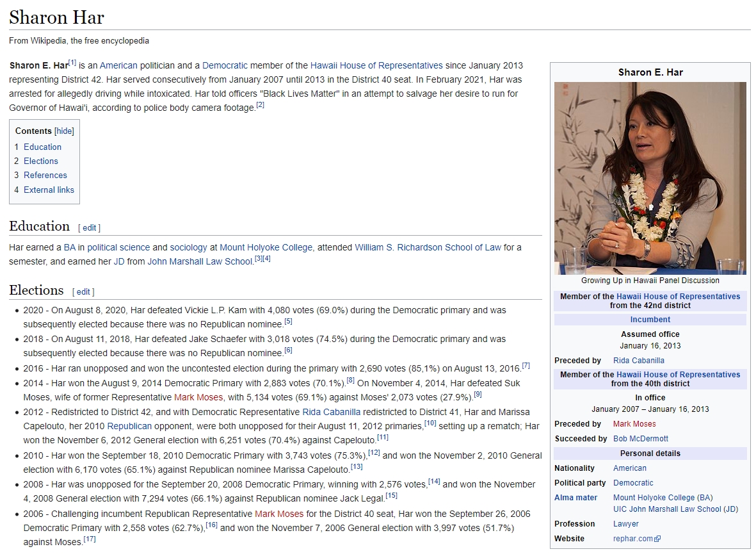Open footnote [7] in 2016 election entry
756x556 pixels.
tap(526, 365)
